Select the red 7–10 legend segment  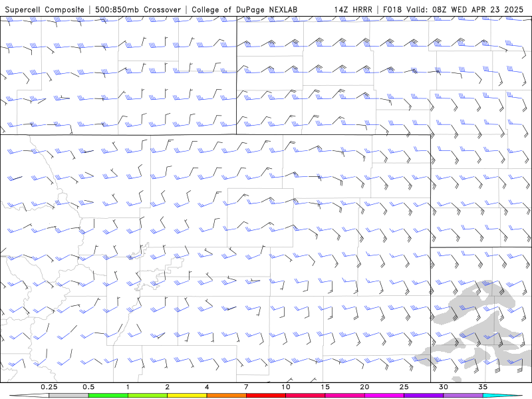pos(265,396)
